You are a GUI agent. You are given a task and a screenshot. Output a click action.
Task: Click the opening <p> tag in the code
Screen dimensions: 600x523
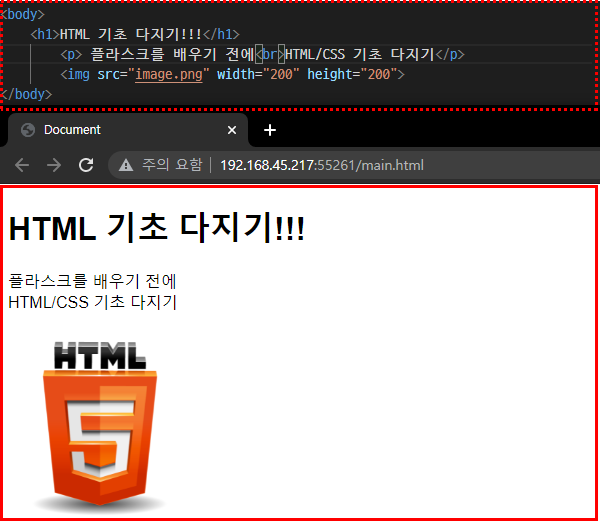[x=71, y=55]
